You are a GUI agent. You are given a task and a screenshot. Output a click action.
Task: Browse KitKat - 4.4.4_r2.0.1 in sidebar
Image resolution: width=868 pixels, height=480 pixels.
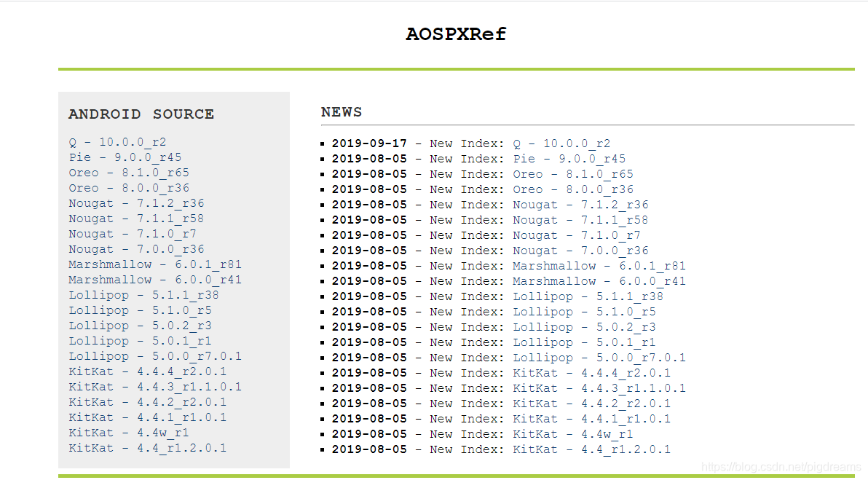pyautogui.click(x=148, y=371)
